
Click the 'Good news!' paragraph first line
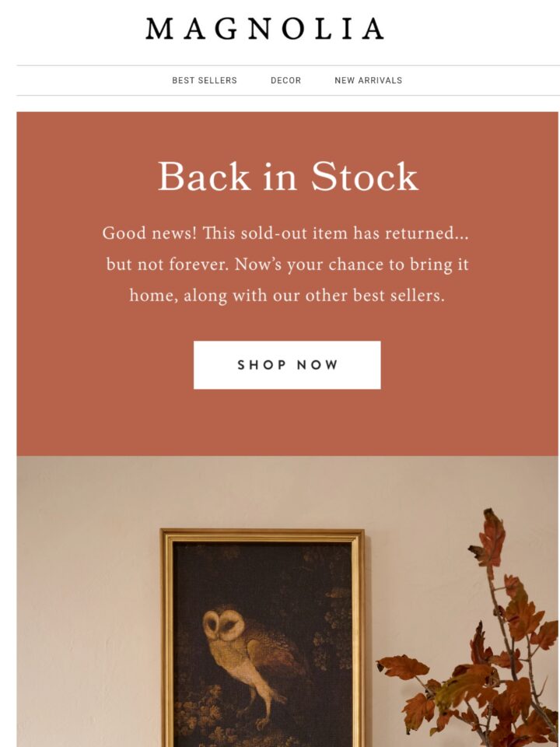point(285,233)
